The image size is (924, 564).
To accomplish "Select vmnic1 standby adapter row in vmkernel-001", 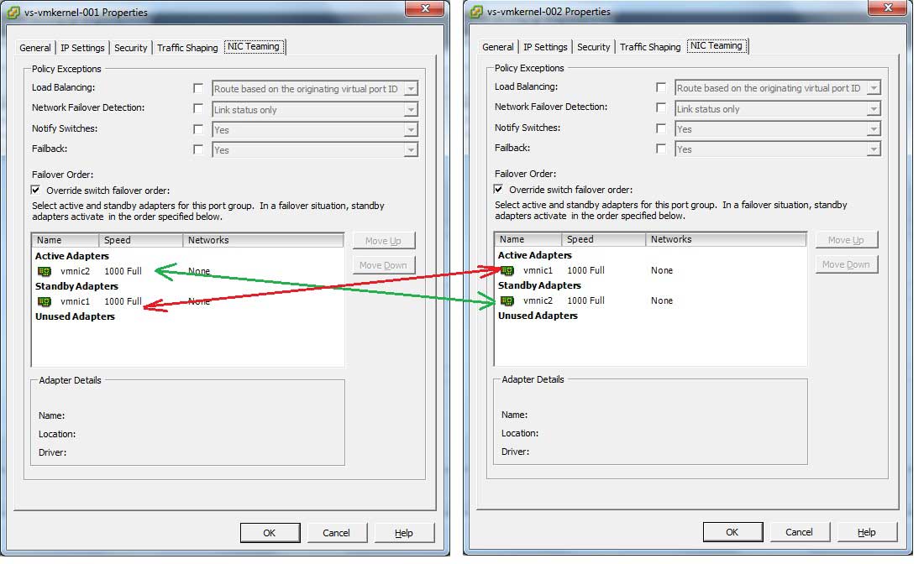I will (187, 301).
